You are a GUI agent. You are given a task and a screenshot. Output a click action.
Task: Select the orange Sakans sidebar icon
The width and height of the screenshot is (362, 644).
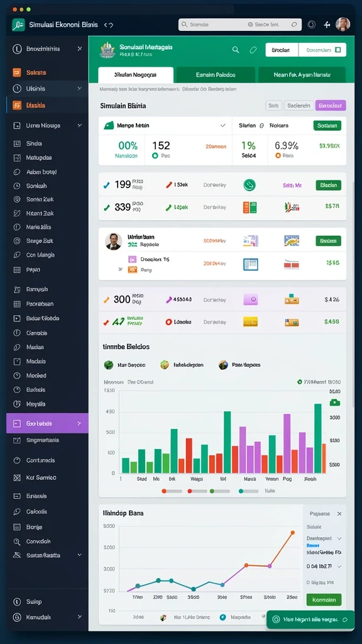click(17, 73)
